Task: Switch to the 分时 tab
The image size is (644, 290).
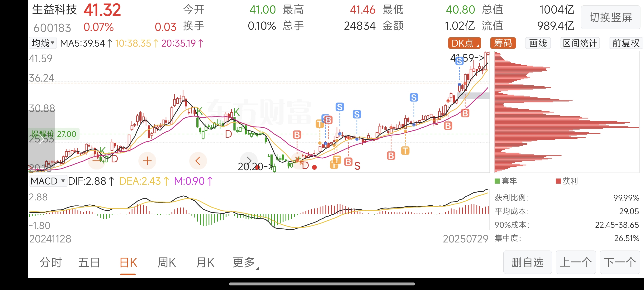Action: 51,262
